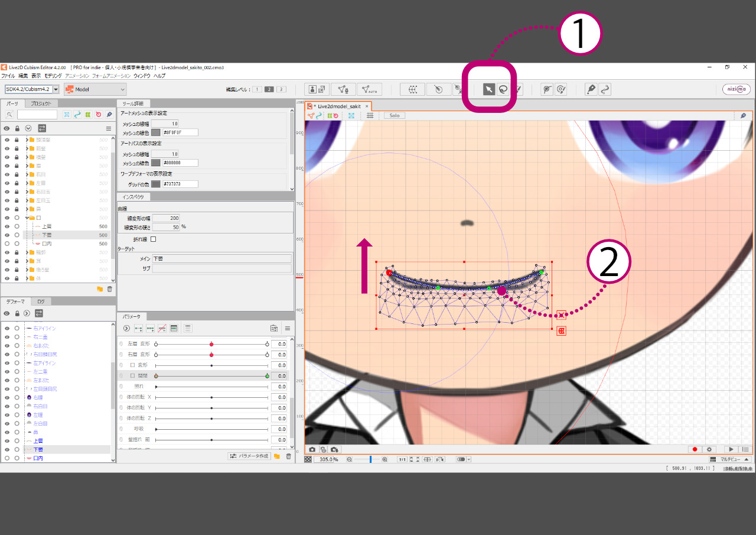
Task: Open the parameter palette hamburger menu
Action: click(288, 328)
